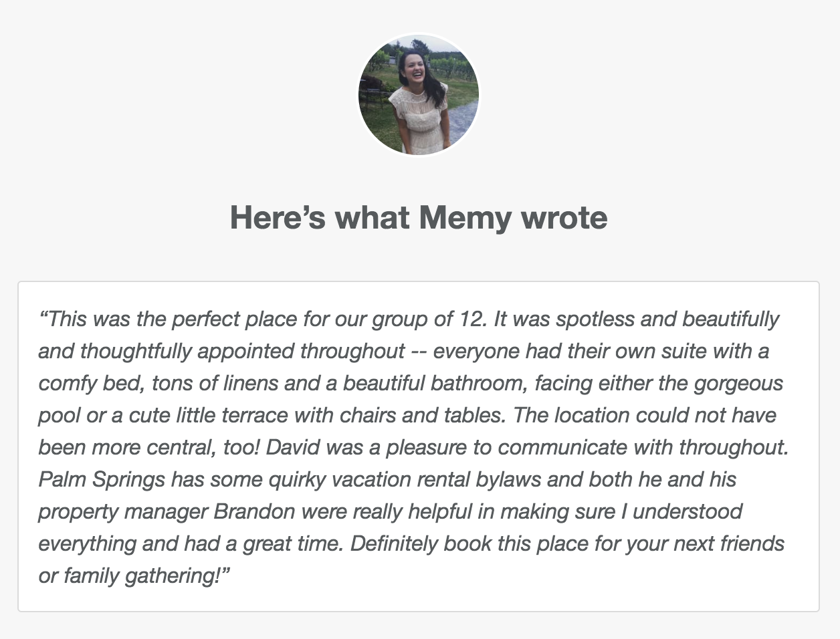Click the words "property manager"
This screenshot has width=840, height=639.
click(x=123, y=511)
